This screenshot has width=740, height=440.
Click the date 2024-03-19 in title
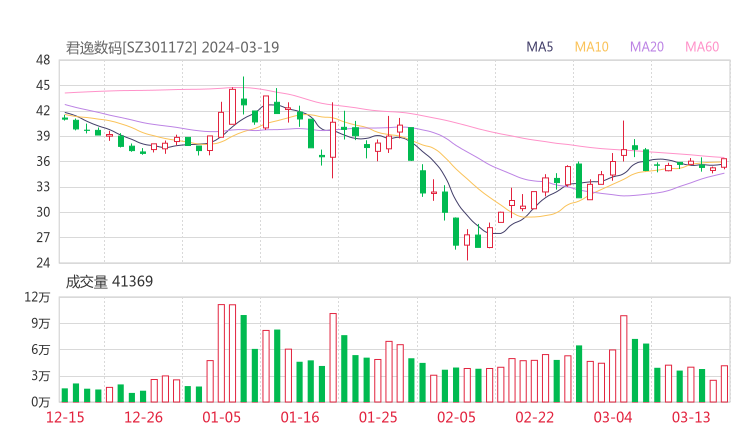241,48
